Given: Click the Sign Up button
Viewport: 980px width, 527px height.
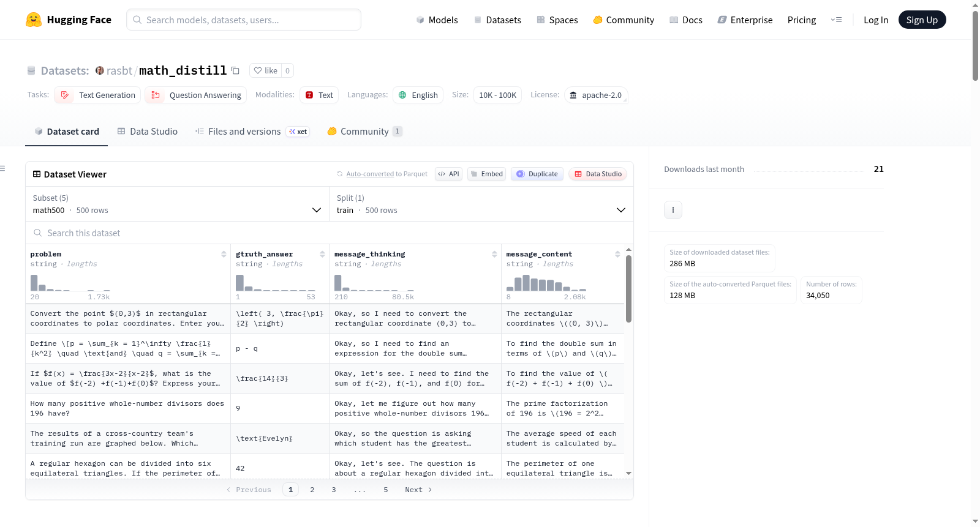Looking at the screenshot, I should click(x=922, y=20).
